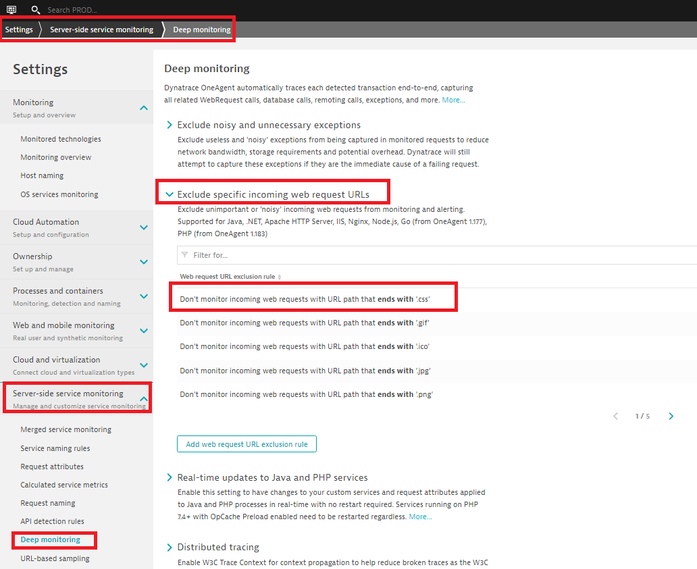Expand Processes and containers section

[144, 296]
